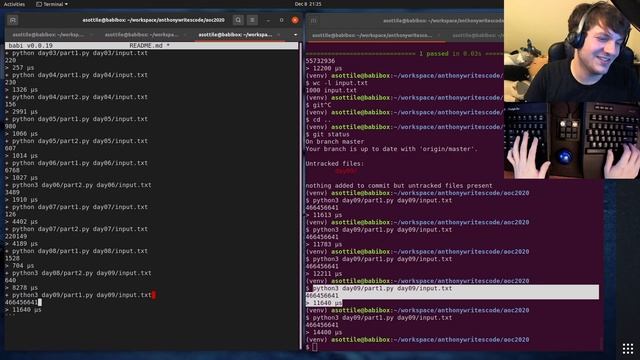The image size is (640, 360).
Task: Click the 'python day05/part1.py day05/input.txt' line
Action: coord(76,119)
